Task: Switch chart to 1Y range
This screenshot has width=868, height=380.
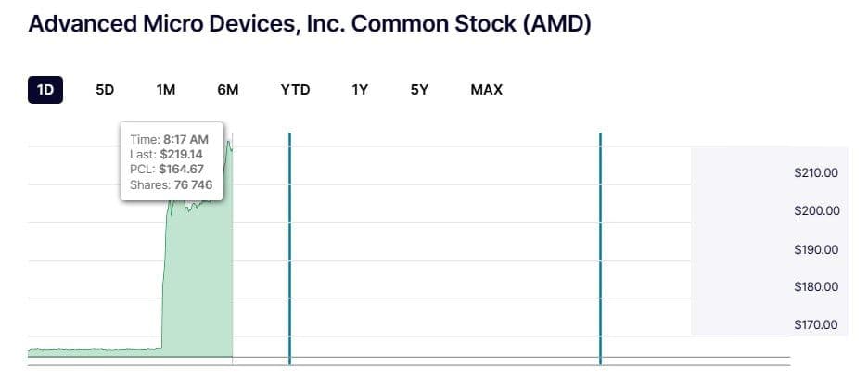Action: click(360, 90)
